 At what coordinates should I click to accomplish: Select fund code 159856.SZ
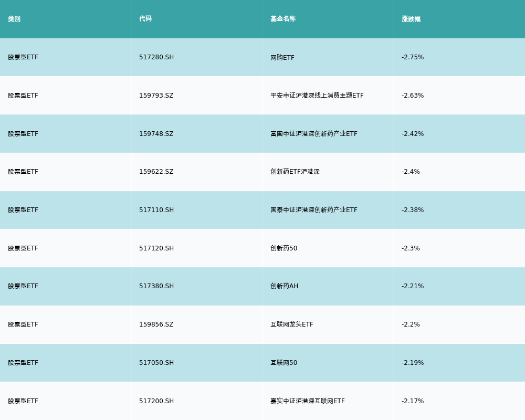pos(156,324)
